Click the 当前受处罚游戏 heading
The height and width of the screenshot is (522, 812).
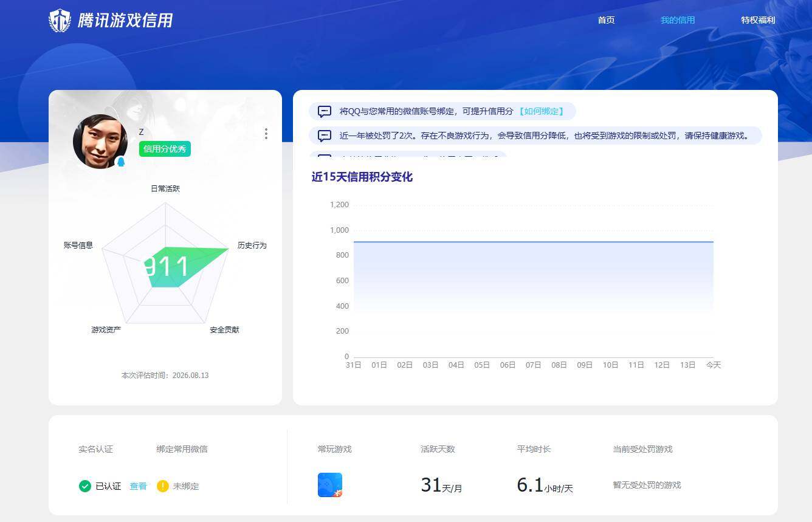[x=642, y=449]
